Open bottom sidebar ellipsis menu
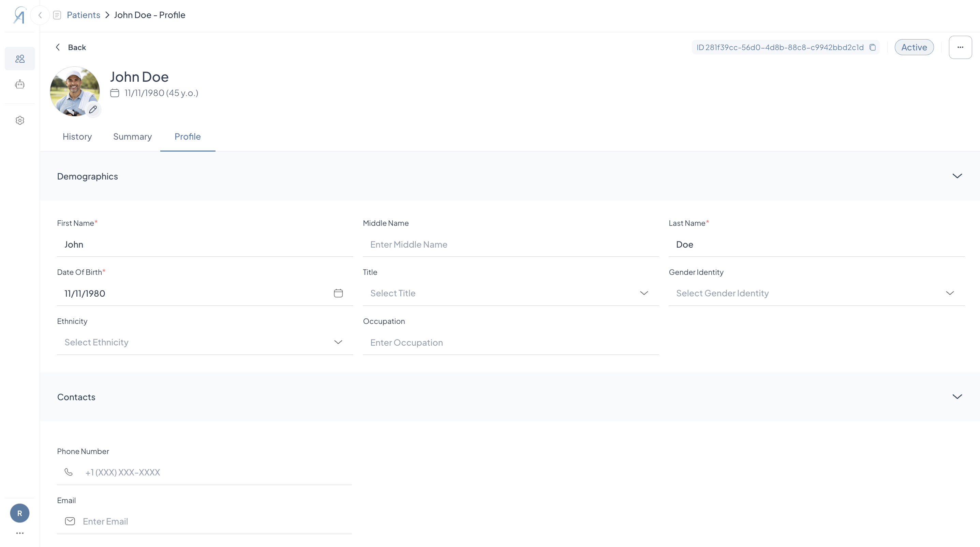The height and width of the screenshot is (547, 980). 20,533
